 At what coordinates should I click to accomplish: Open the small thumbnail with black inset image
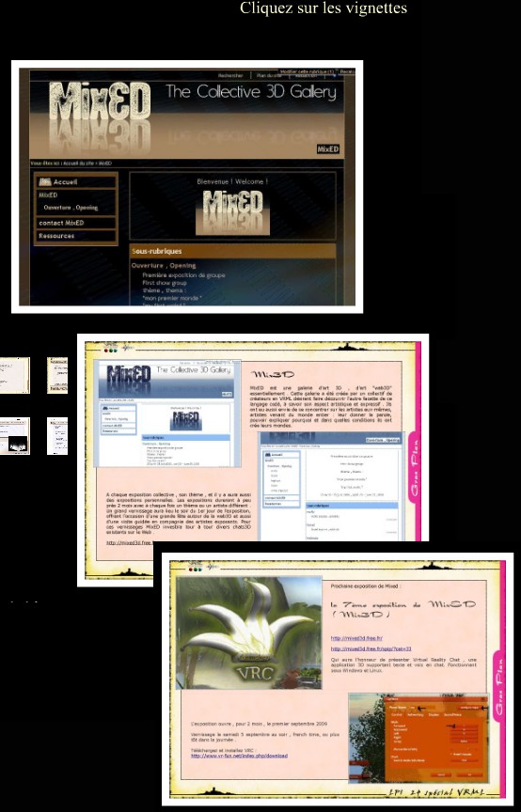[14, 436]
